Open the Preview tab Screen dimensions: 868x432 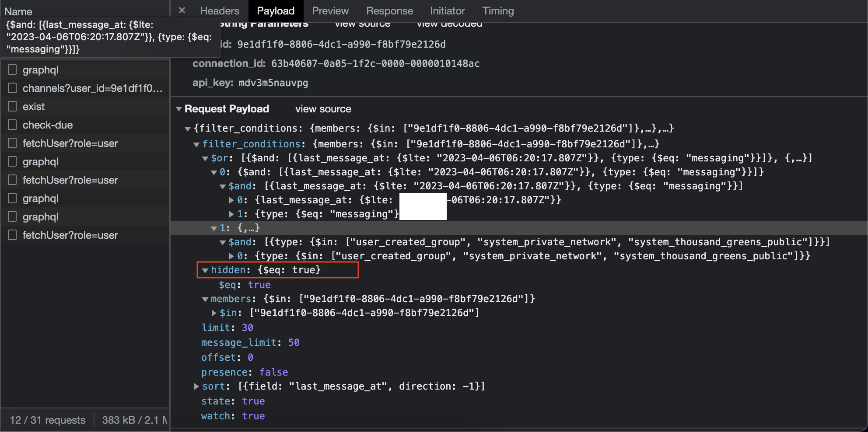[x=330, y=11]
